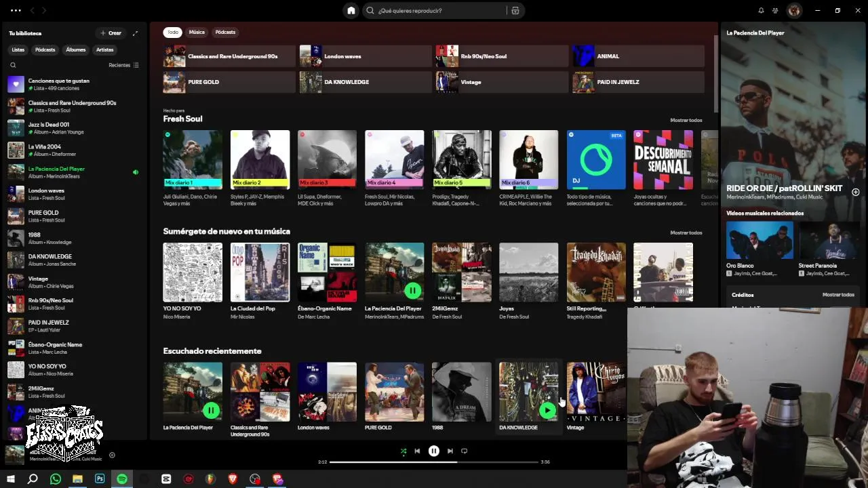Image resolution: width=868 pixels, height=488 pixels.
Task: Open the profile avatar menu
Action: click(x=794, y=10)
